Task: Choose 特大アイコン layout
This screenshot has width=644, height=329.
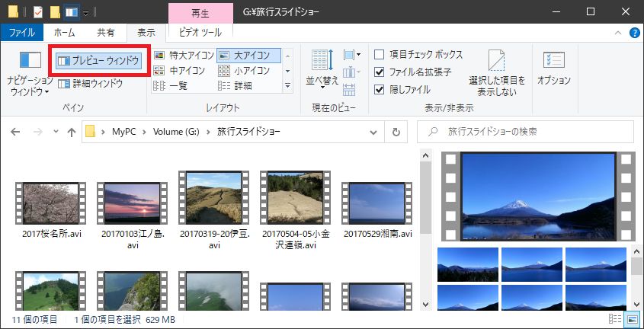Action: (183, 55)
